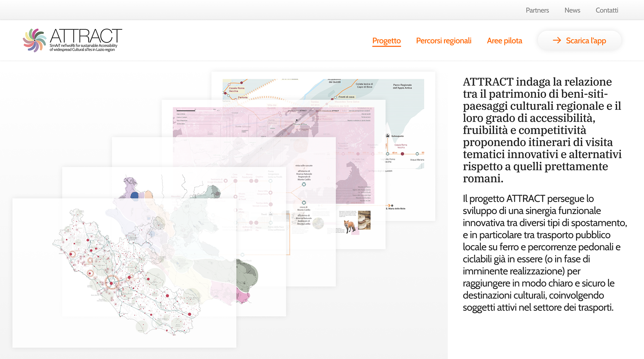Open Aree pilota menu item
Screen dimensions: 644x359
click(504, 41)
